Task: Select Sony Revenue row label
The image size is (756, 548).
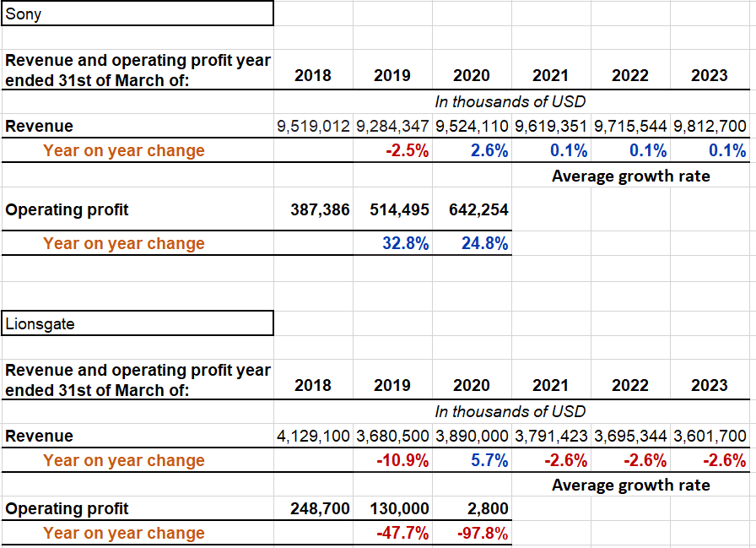Action: click(x=39, y=126)
